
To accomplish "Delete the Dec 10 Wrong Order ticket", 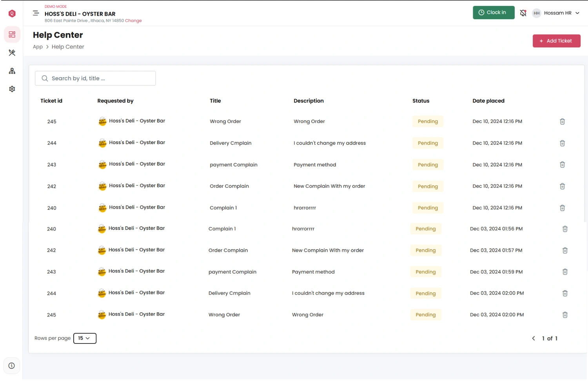I will pos(562,121).
